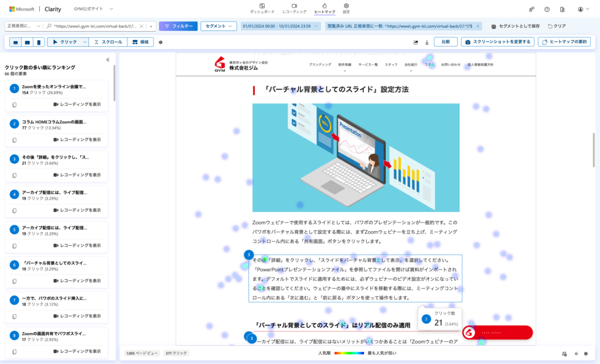Open the ダッシュボード dashboard tab
Screen dimensions: 600x364
[x=262, y=8]
